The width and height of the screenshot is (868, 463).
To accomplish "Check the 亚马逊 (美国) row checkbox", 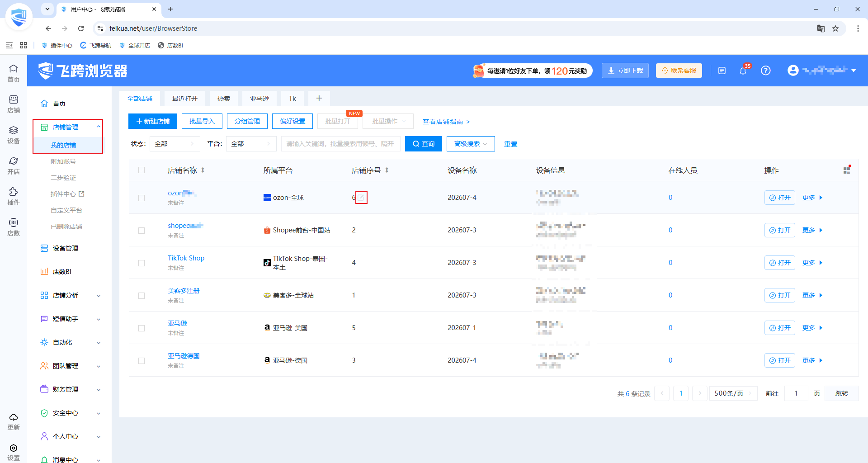I will pos(142,328).
